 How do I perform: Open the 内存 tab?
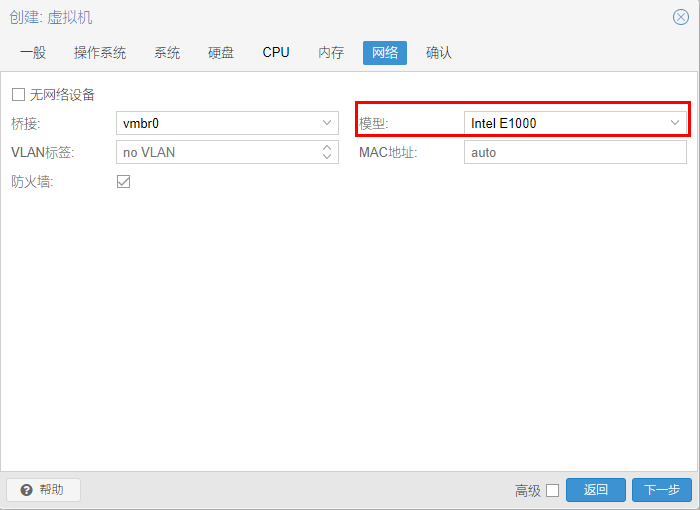[331, 53]
